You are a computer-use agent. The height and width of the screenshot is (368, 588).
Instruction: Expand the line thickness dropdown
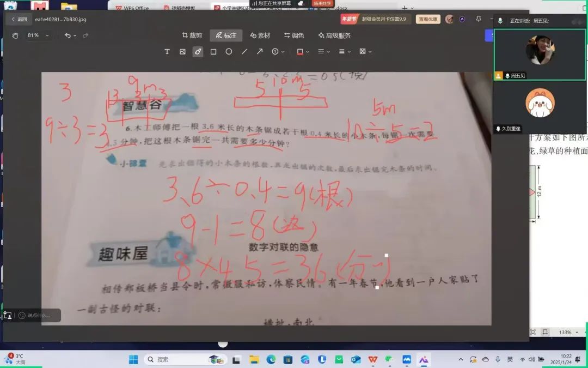coord(344,52)
